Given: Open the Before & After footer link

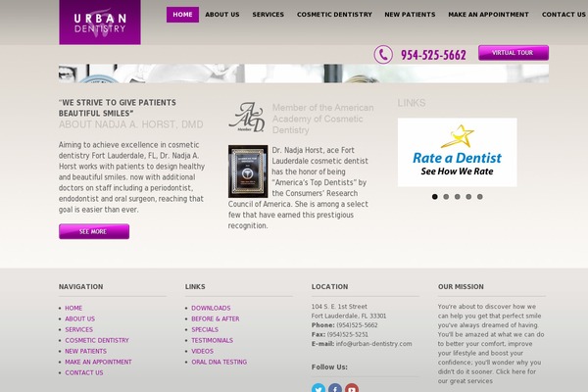Looking at the screenshot, I should point(216,318).
